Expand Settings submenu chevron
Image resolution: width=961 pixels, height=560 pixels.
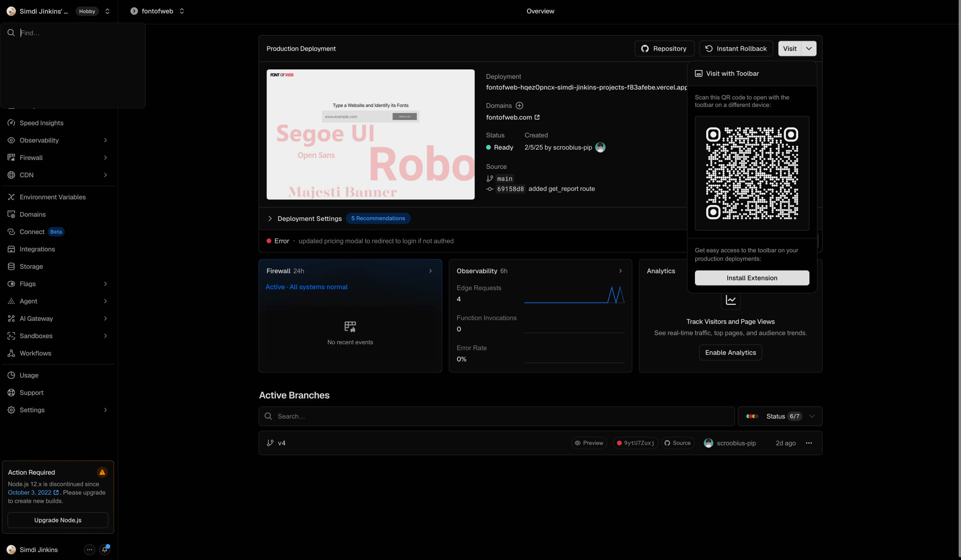(x=105, y=410)
